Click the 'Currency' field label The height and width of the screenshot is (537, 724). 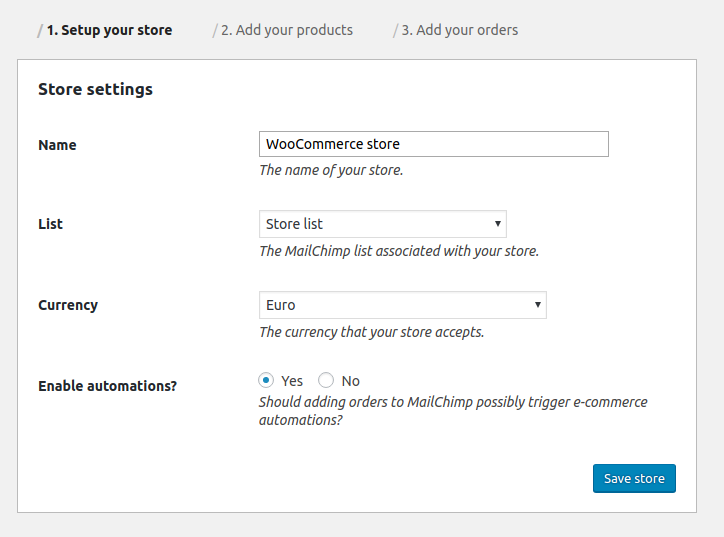68,305
